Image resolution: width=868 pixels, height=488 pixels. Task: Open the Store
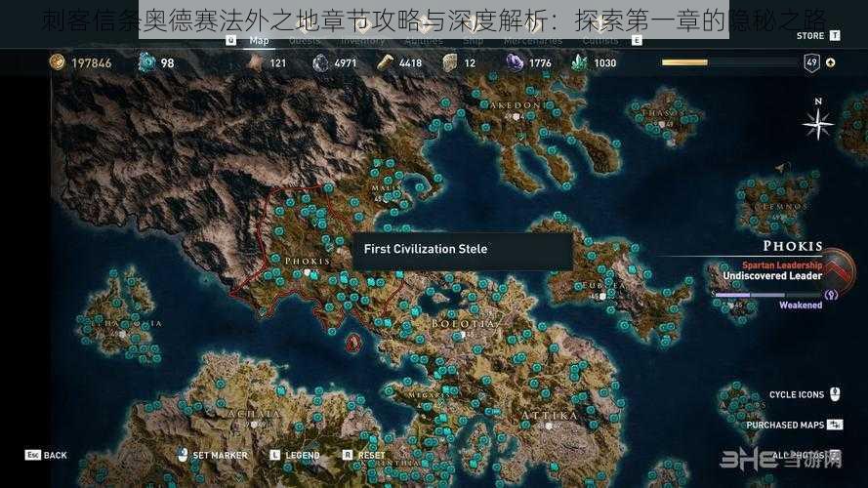(810, 36)
